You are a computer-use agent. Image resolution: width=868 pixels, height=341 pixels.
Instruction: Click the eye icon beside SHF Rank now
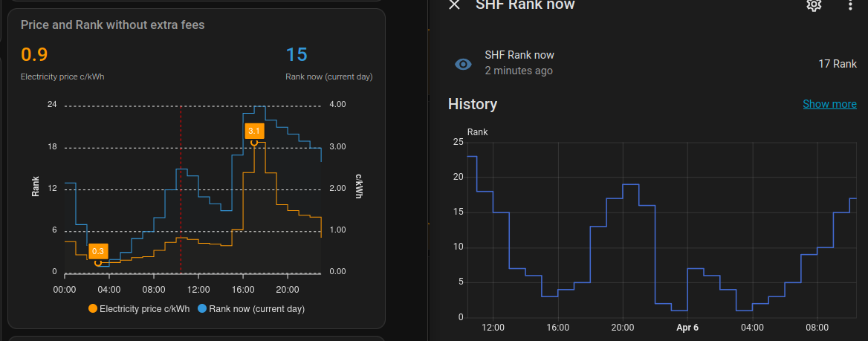[463, 64]
